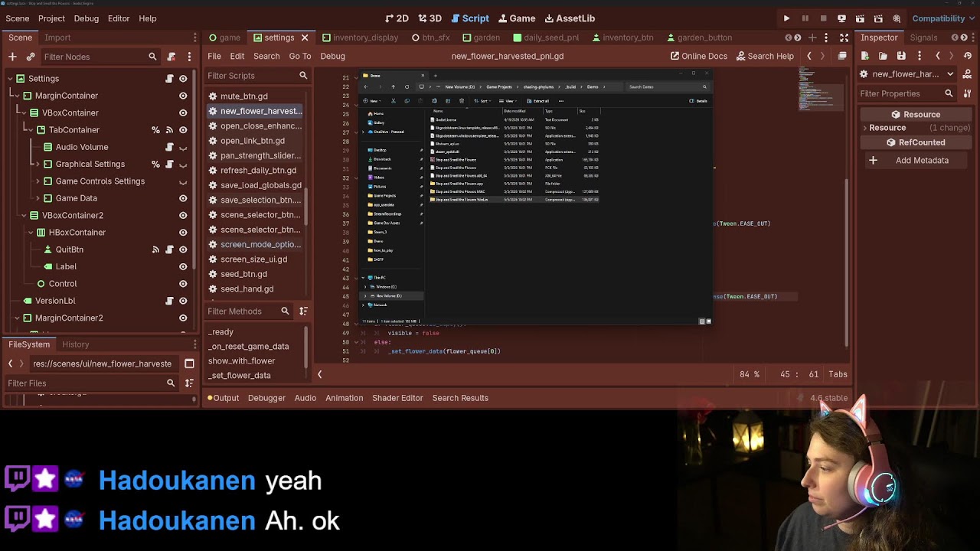Expand Game Controls Settings node
The width and height of the screenshot is (980, 551).
click(x=38, y=181)
